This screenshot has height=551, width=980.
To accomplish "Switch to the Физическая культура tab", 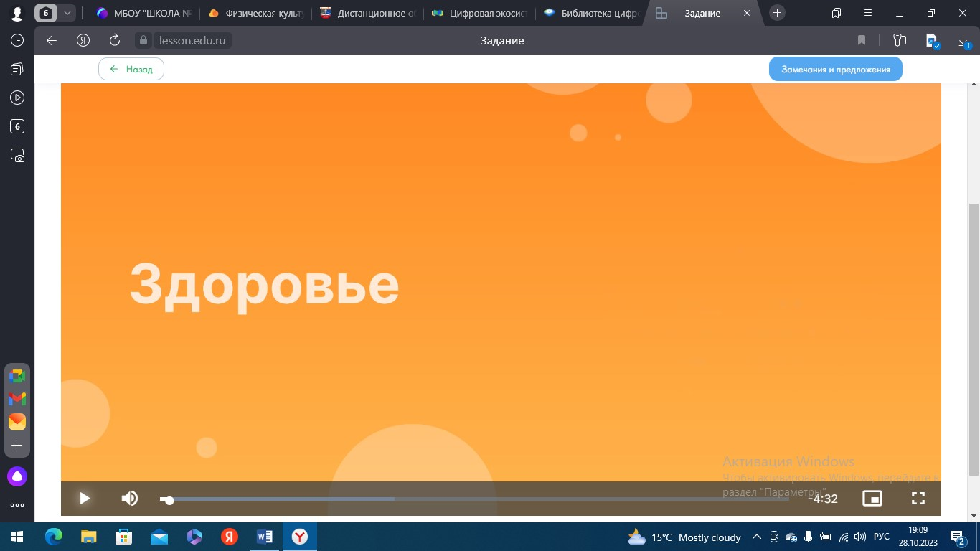I will point(255,13).
